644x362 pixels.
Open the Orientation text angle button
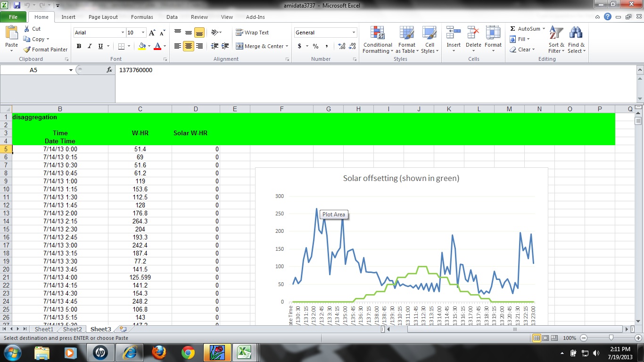pos(215,33)
